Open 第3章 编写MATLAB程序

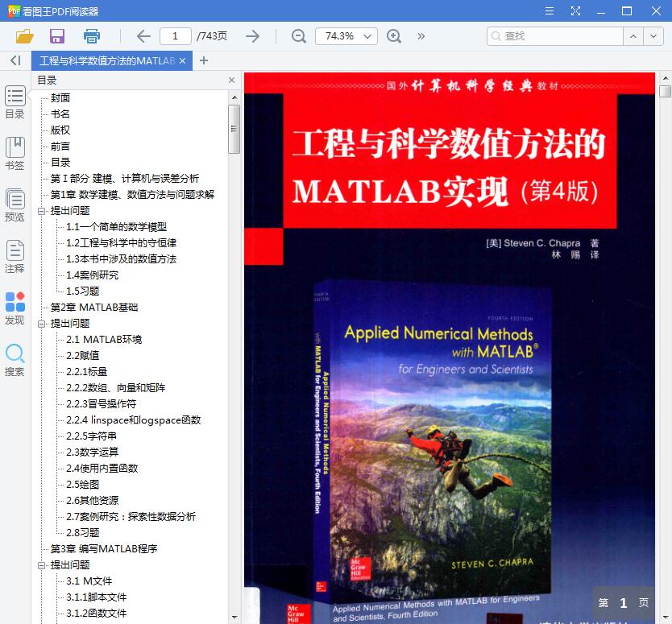click(104, 549)
